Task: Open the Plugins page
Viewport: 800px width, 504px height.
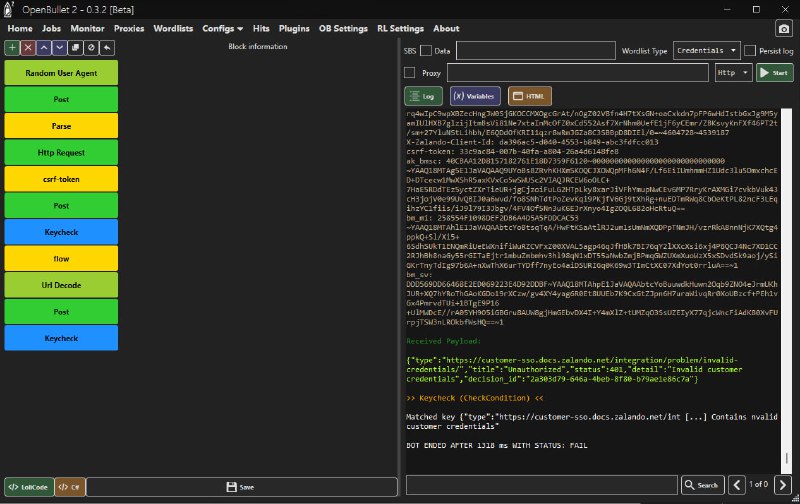Action: point(294,29)
